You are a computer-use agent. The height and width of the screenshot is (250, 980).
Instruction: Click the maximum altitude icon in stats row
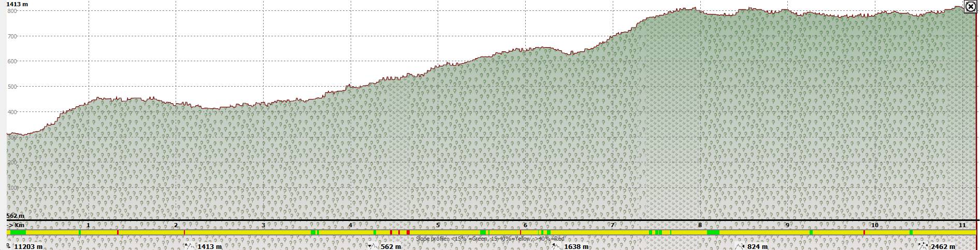pos(190,246)
